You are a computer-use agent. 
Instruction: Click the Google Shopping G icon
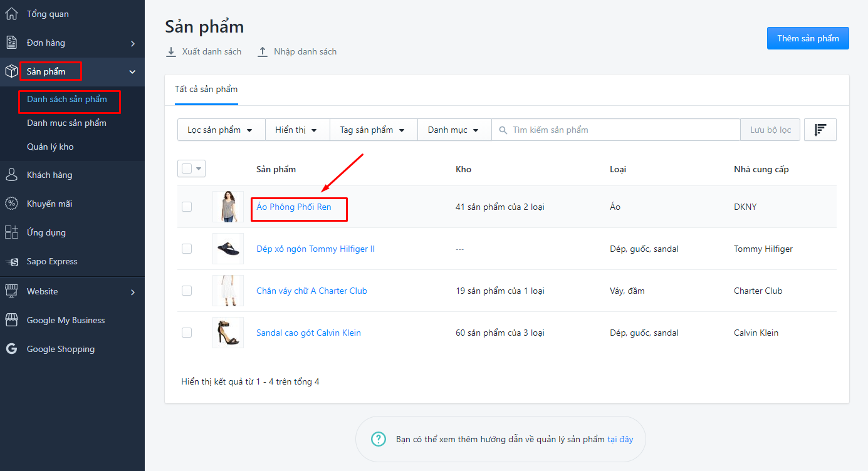click(11, 349)
